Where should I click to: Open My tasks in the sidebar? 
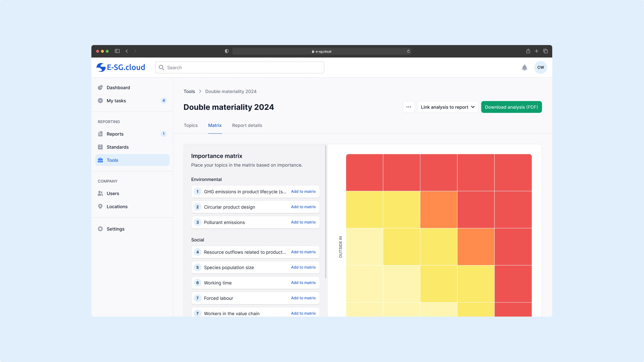pyautogui.click(x=116, y=101)
